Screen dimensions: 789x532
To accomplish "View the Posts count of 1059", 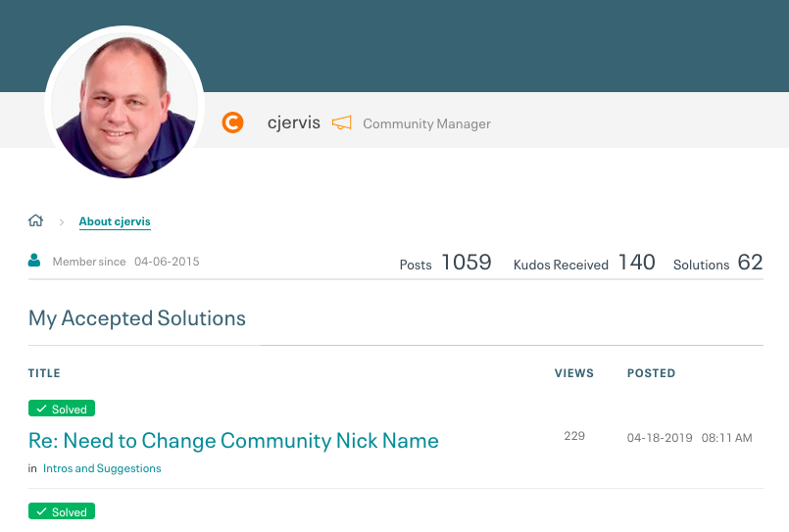I will [466, 263].
